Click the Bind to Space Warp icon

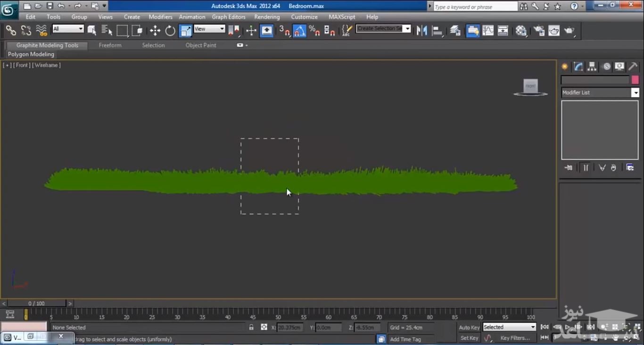click(41, 31)
